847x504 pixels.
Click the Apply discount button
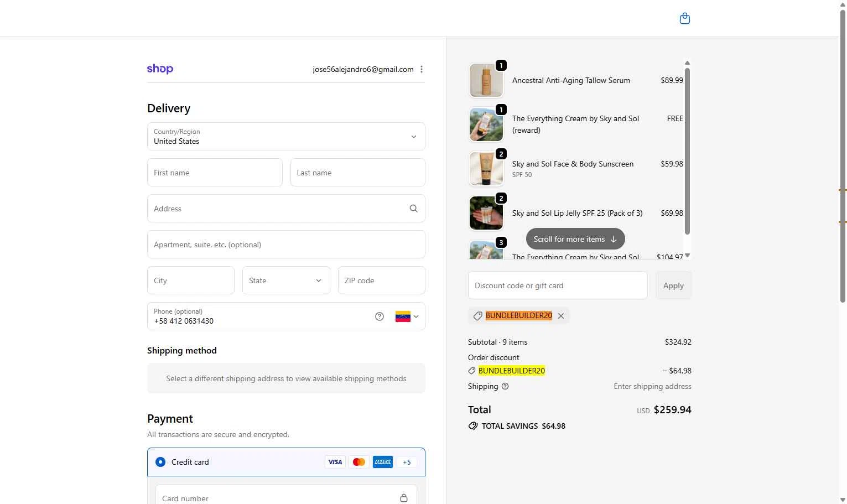[673, 285]
